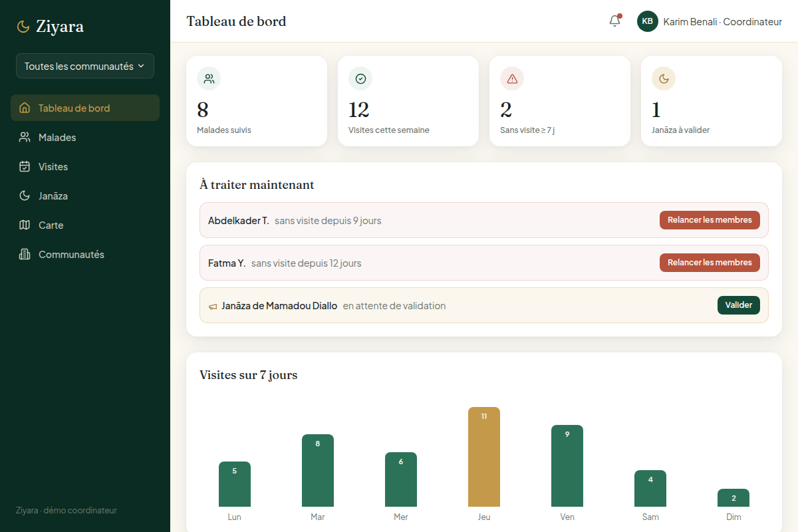Open the Visites section

pos(85,166)
